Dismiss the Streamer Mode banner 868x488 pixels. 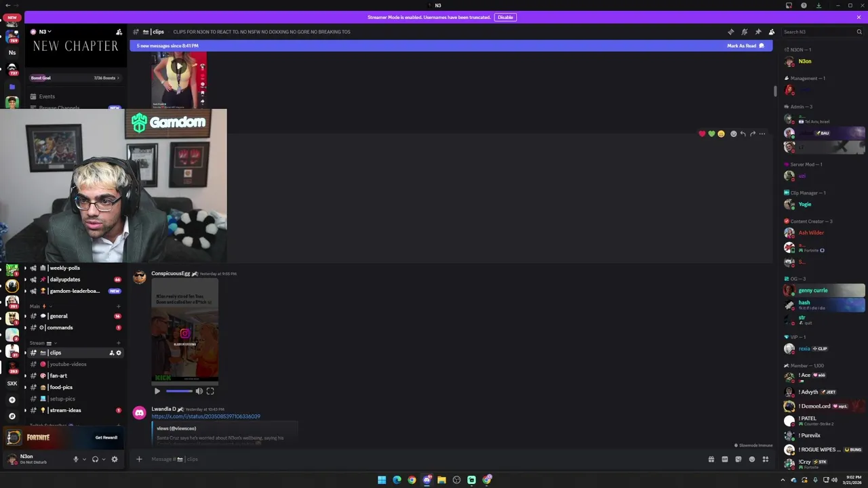click(859, 17)
